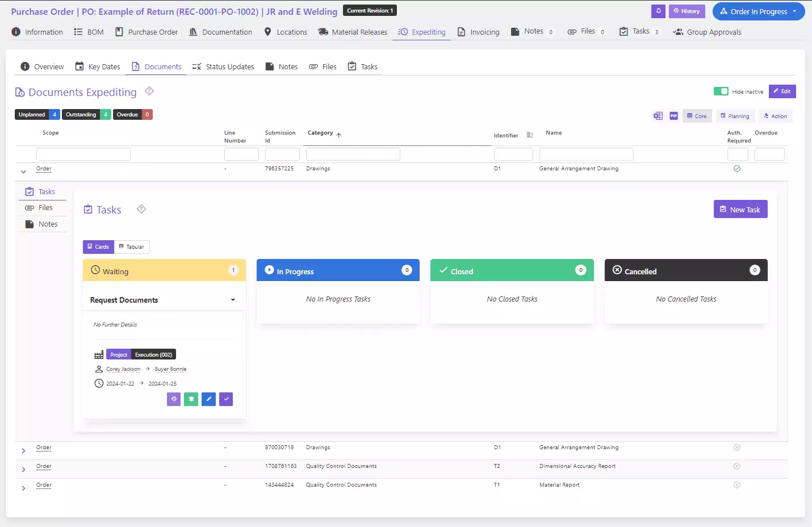Expand the row with submission 870030718
Image resolution: width=812 pixels, height=527 pixels.
(23, 450)
